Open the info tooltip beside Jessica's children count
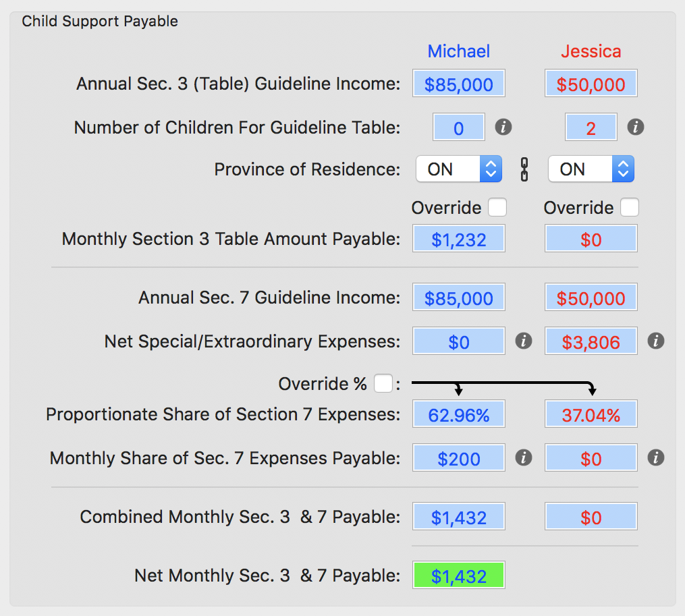This screenshot has width=685, height=616. pyautogui.click(x=635, y=127)
